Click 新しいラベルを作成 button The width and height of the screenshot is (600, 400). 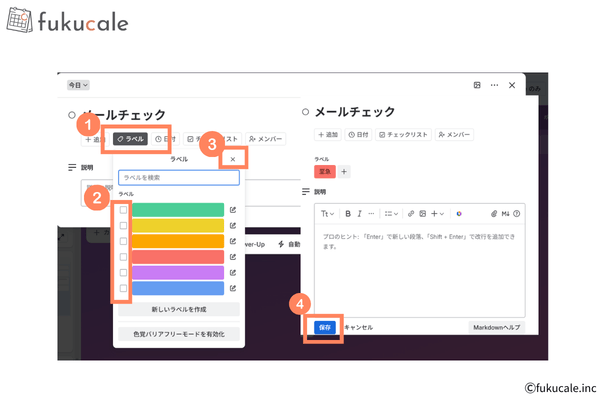[179, 310]
